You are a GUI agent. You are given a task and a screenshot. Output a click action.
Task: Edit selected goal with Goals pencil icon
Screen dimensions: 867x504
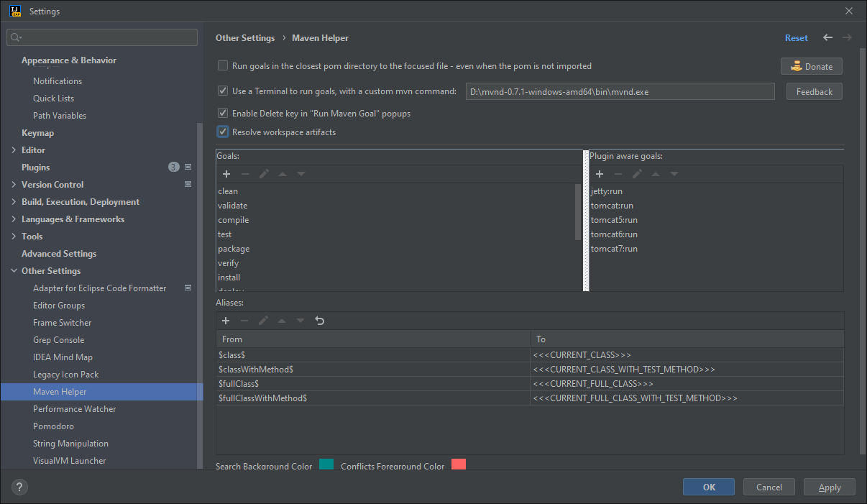pyautogui.click(x=264, y=174)
